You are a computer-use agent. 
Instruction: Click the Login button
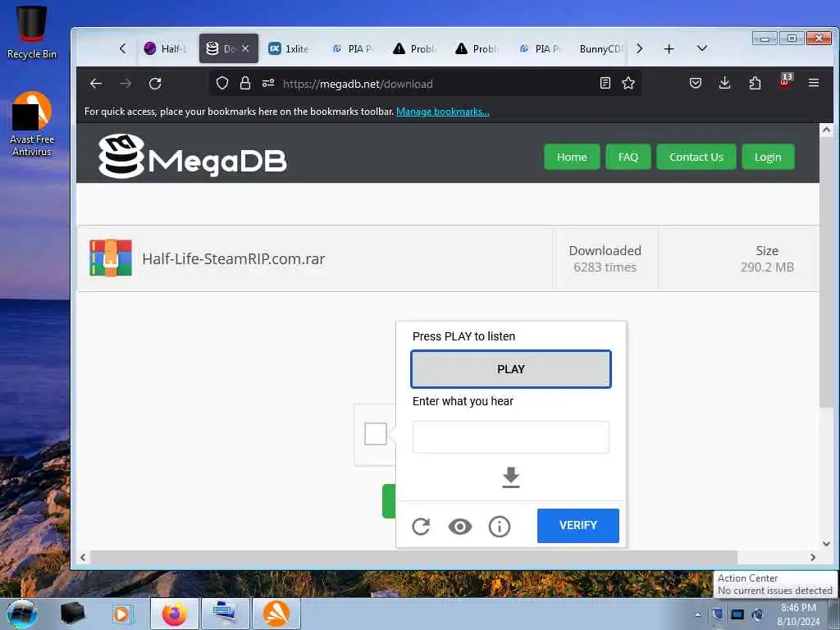pyautogui.click(x=768, y=157)
